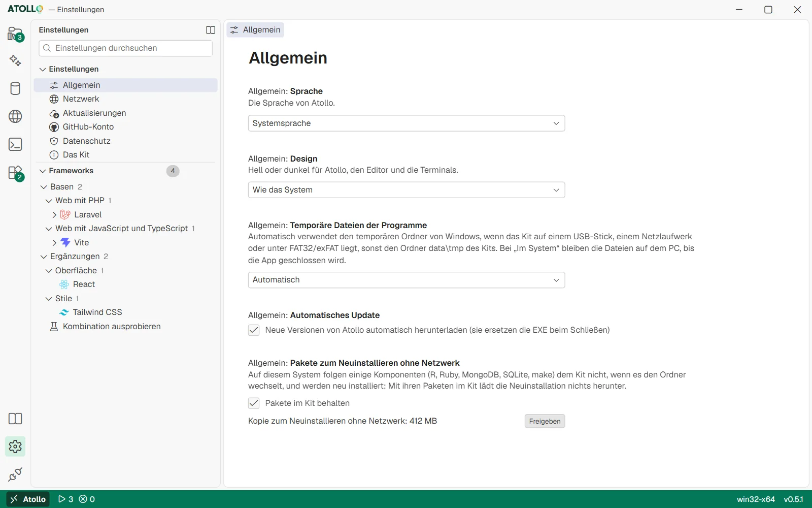Collapse the Einstellungen section header
Image resolution: width=812 pixels, height=508 pixels.
(x=43, y=69)
